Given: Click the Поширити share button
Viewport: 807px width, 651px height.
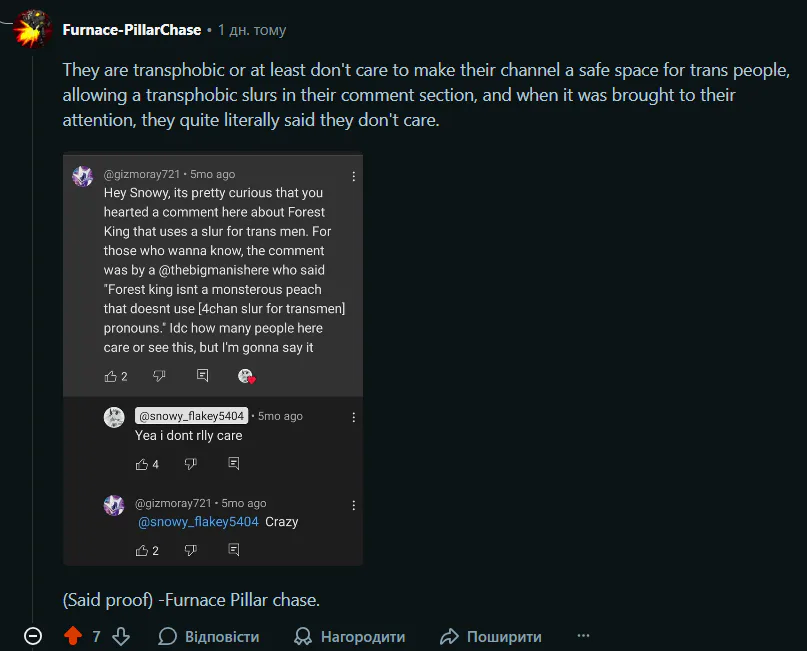Looking at the screenshot, I should tap(491, 636).
